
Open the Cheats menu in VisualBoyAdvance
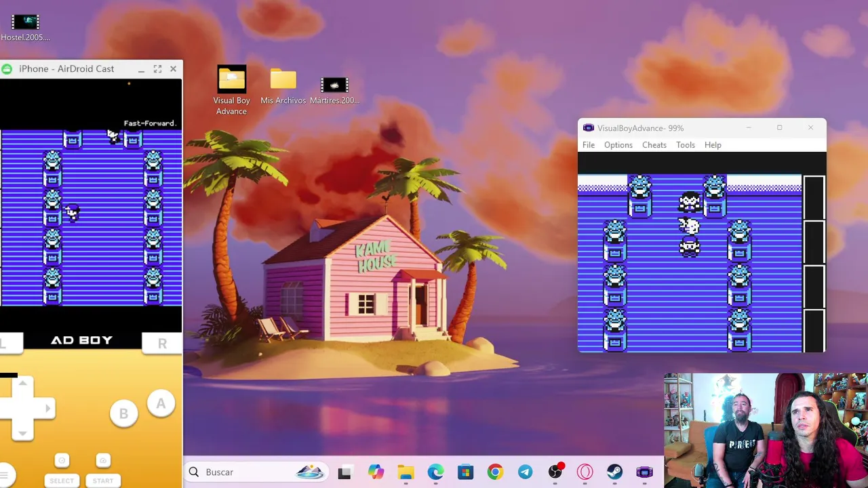pyautogui.click(x=654, y=145)
